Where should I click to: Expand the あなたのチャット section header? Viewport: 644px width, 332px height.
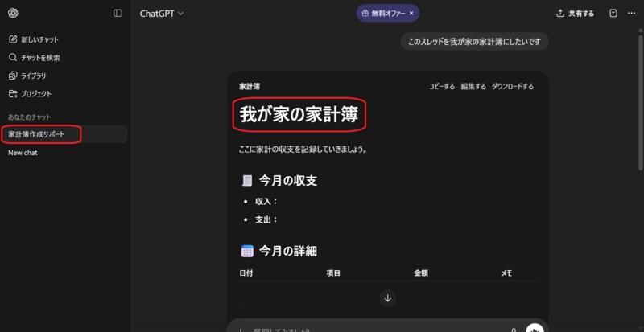pyautogui.click(x=29, y=117)
